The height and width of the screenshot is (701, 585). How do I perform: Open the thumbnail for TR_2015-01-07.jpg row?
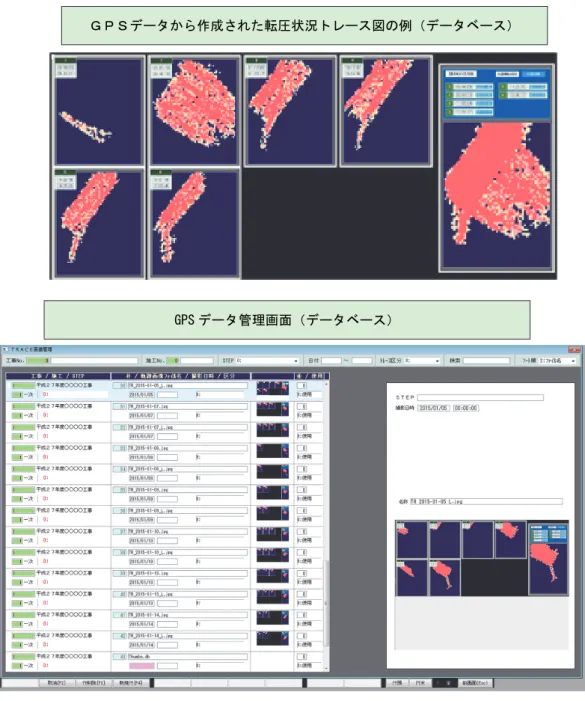(x=273, y=409)
